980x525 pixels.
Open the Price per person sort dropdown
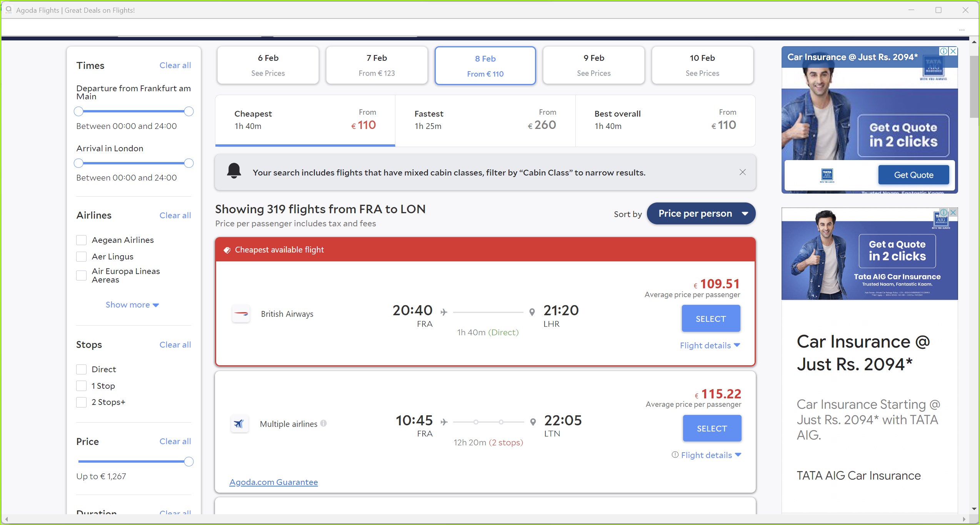701,214
